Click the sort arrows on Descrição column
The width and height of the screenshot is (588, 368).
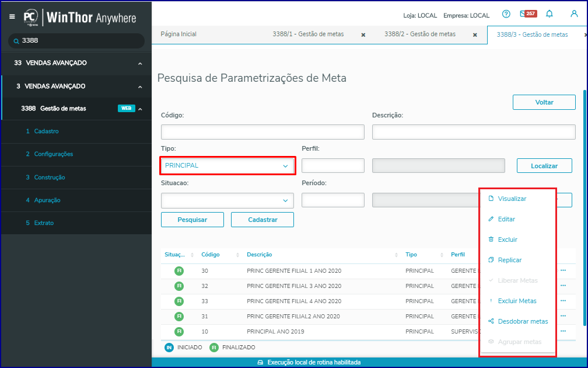click(x=396, y=255)
